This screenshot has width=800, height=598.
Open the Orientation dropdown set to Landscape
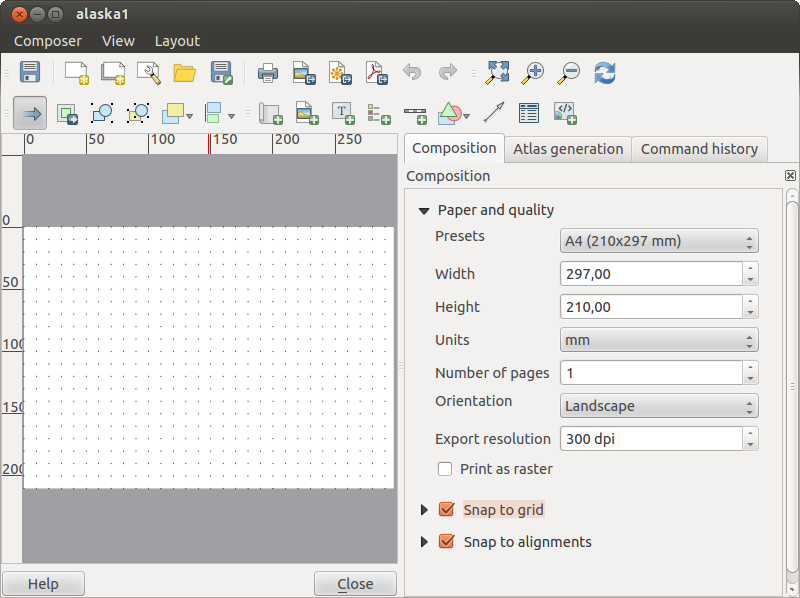coord(659,406)
